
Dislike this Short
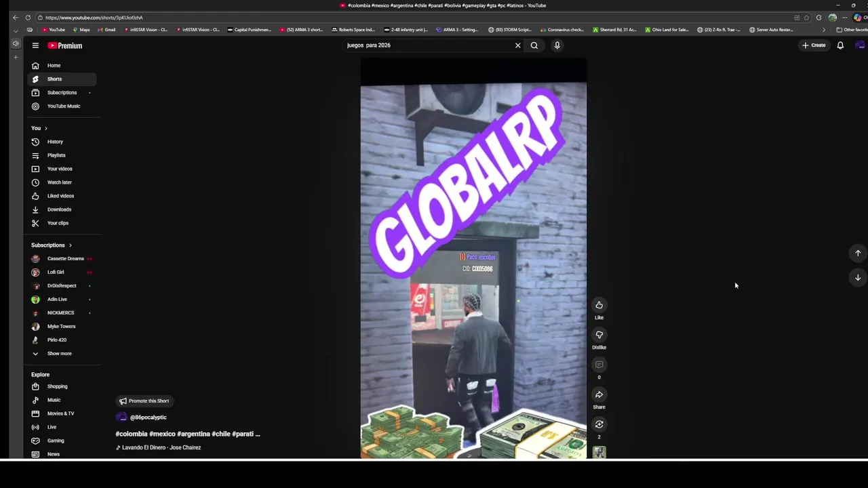click(x=599, y=335)
